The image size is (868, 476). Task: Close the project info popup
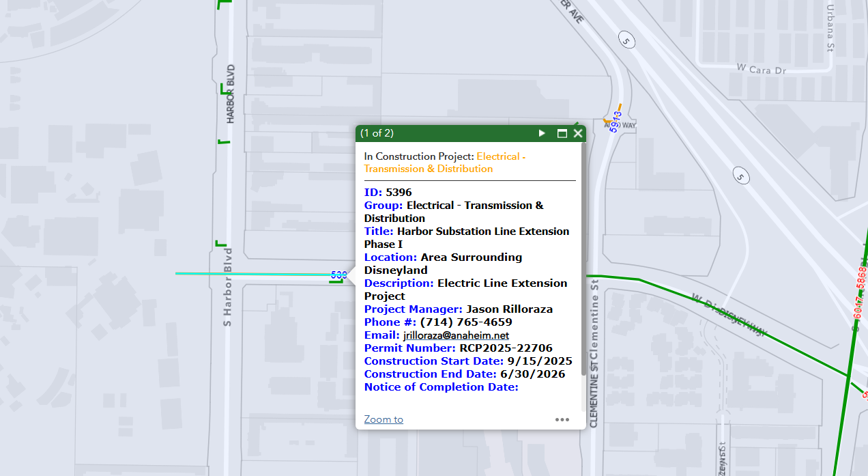[578, 133]
